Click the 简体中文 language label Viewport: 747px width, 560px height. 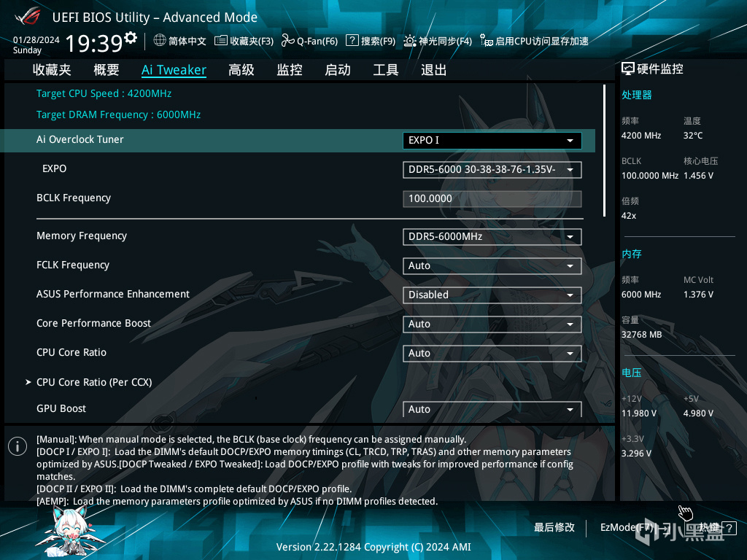(187, 41)
